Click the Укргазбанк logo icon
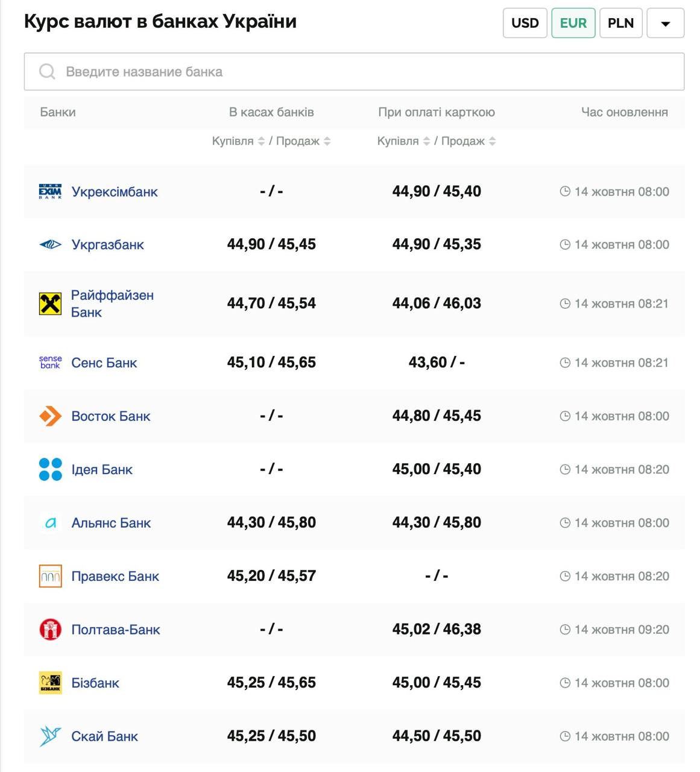Viewport: 700px width, 772px height. click(x=50, y=245)
